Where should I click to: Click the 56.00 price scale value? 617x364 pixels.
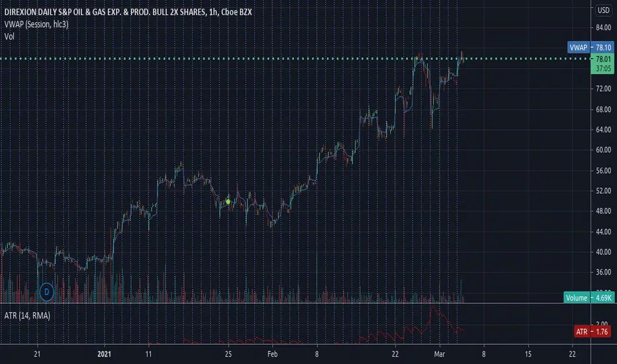603,170
